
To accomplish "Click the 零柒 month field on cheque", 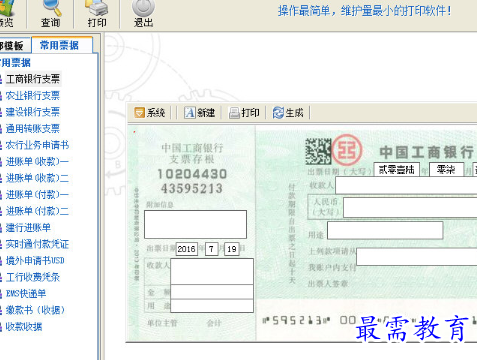I will tap(446, 170).
